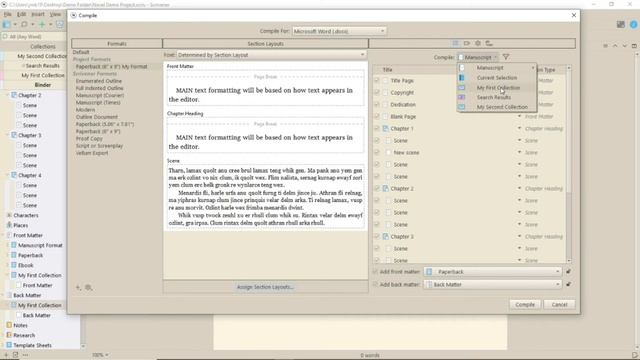The height and width of the screenshot is (360, 640).
Task: Click the Template Sheets icon in Binder
Action: pos(9,345)
